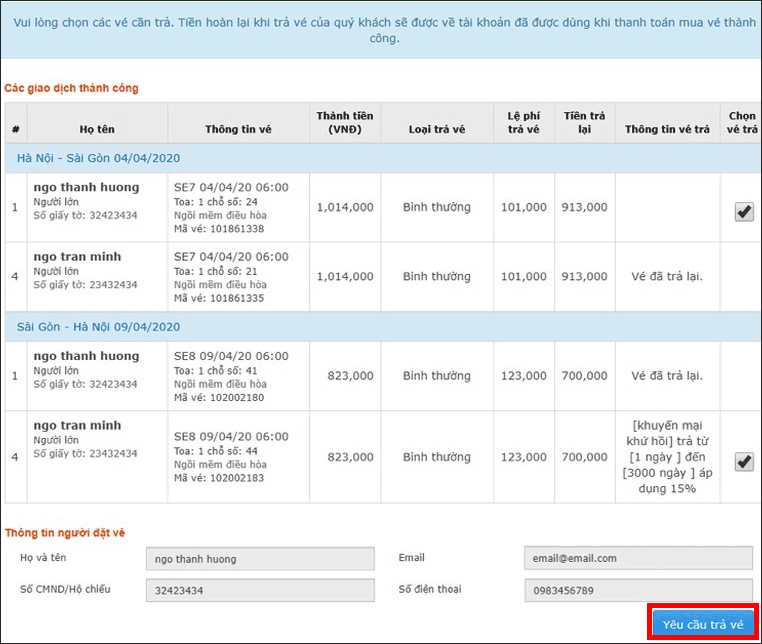Click the 'khuyến mại khứ hồi' refund note
This screenshot has height=644, width=762.
click(667, 433)
